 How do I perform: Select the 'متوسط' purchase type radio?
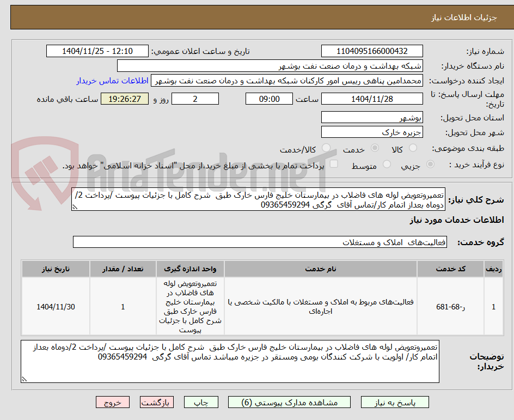[387, 164]
